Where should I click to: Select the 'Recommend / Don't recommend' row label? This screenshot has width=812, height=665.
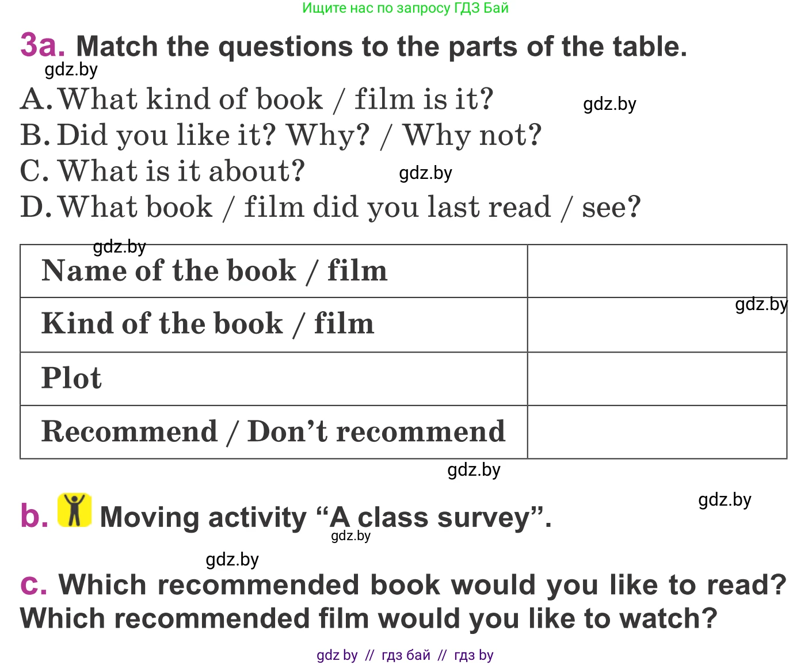tap(273, 432)
